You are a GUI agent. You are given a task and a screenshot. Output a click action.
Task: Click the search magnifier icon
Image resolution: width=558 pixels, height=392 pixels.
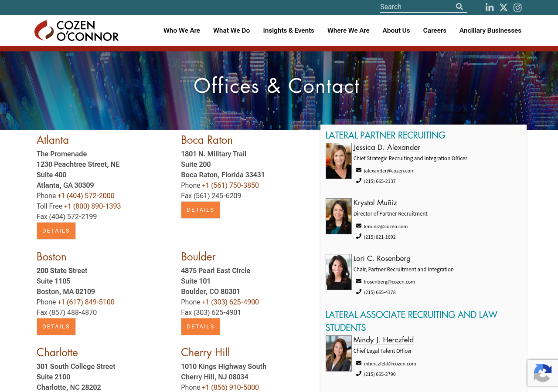pos(459,7)
